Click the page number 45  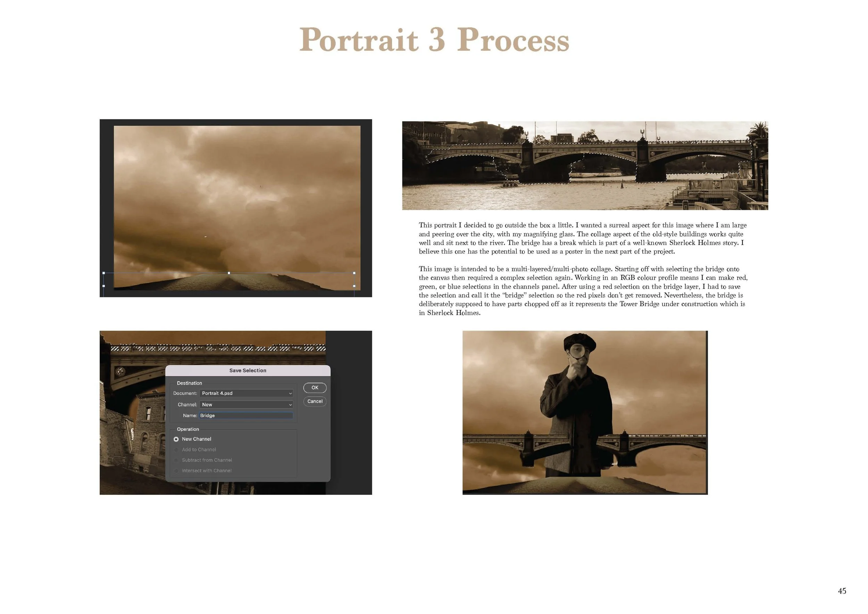[x=842, y=591]
